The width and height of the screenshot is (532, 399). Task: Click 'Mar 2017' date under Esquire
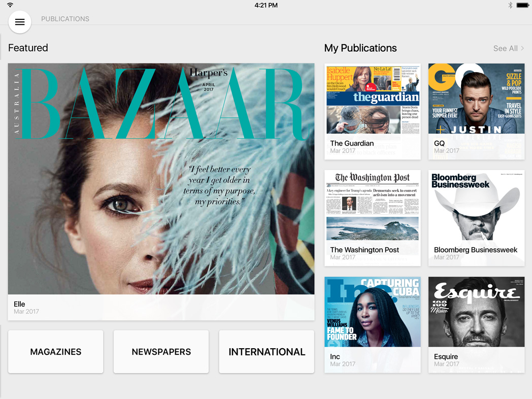click(x=447, y=364)
